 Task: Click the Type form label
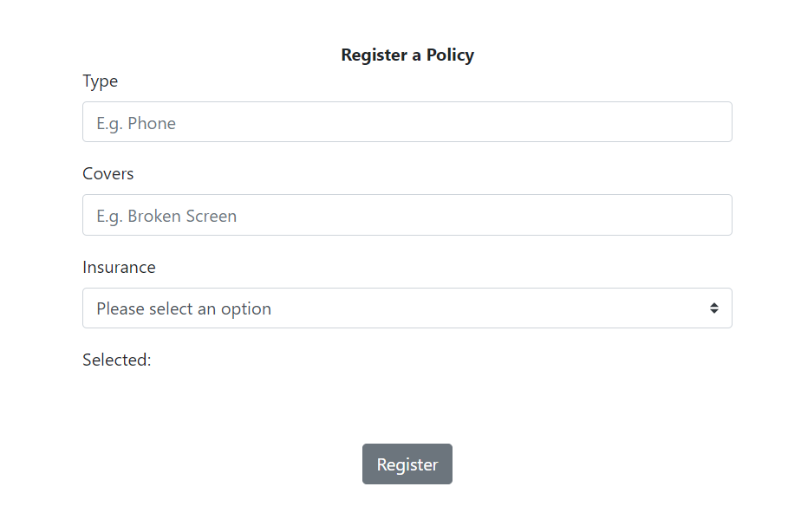(100, 81)
